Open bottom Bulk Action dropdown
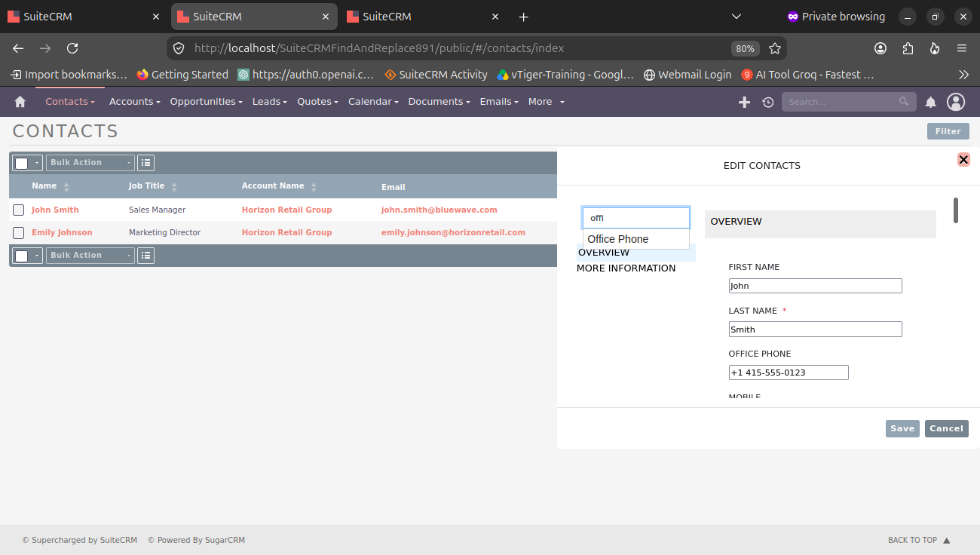 tap(90, 255)
